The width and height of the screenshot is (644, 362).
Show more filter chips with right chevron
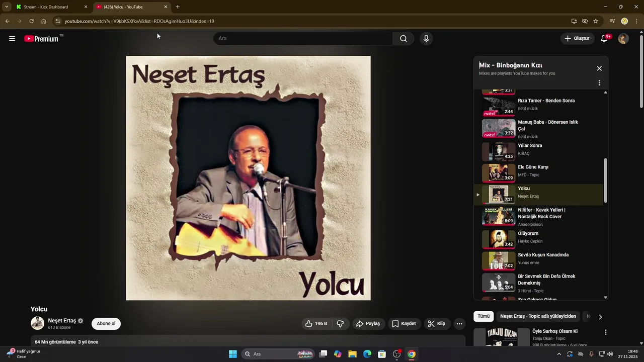pos(600,317)
